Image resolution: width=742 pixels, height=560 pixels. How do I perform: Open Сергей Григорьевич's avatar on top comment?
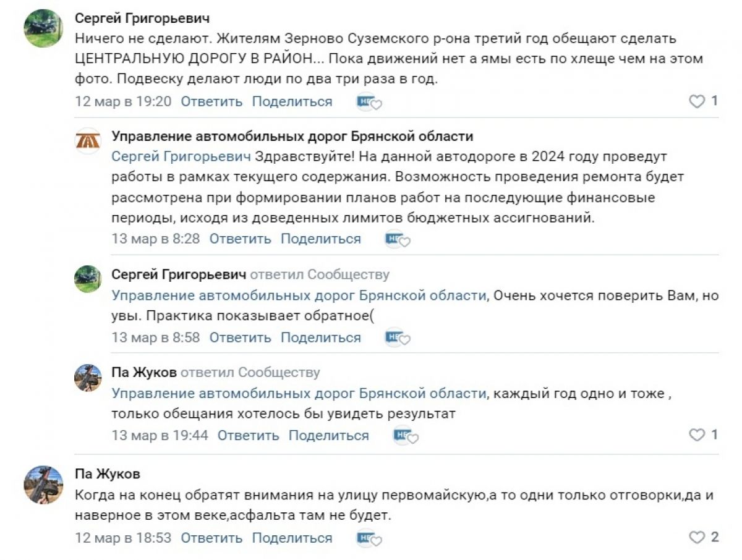pos(44,28)
